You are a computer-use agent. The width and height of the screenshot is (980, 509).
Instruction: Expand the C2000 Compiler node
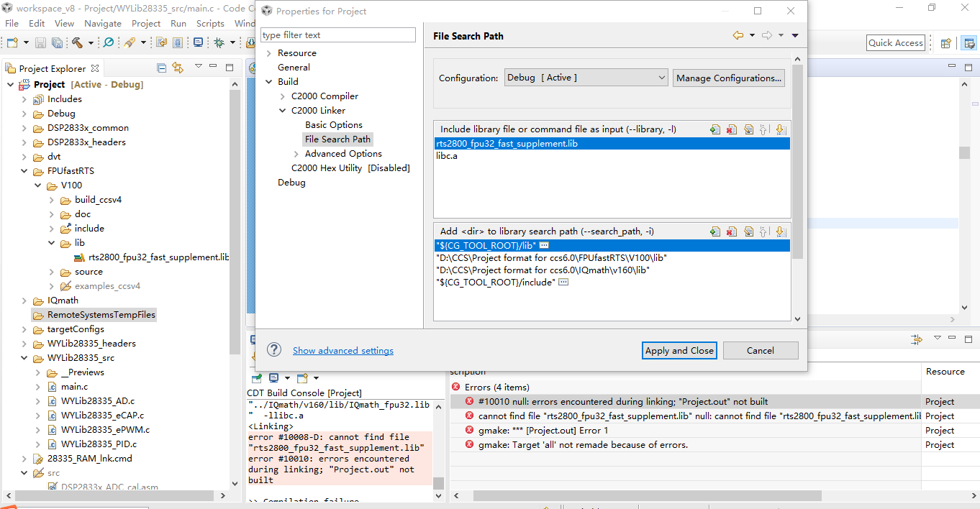pyautogui.click(x=283, y=96)
